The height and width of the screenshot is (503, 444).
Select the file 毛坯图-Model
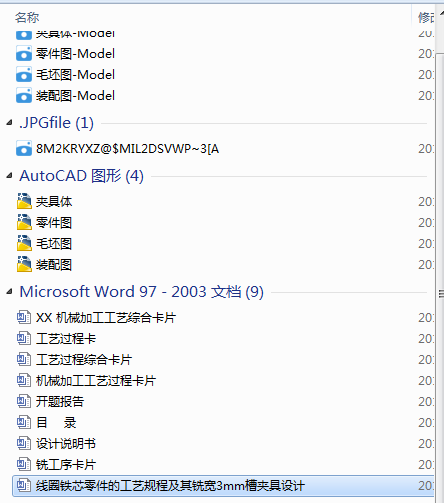click(x=75, y=75)
